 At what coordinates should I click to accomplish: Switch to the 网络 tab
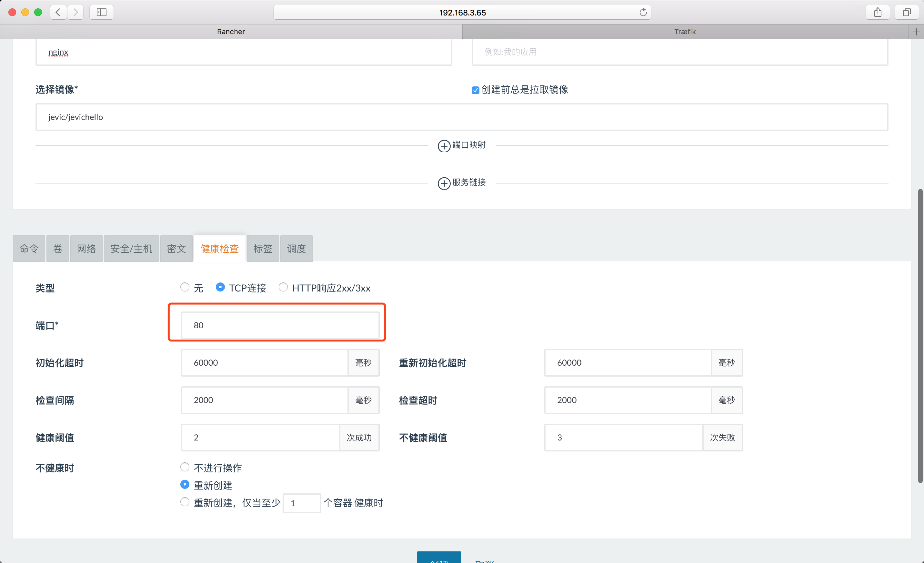(x=86, y=249)
